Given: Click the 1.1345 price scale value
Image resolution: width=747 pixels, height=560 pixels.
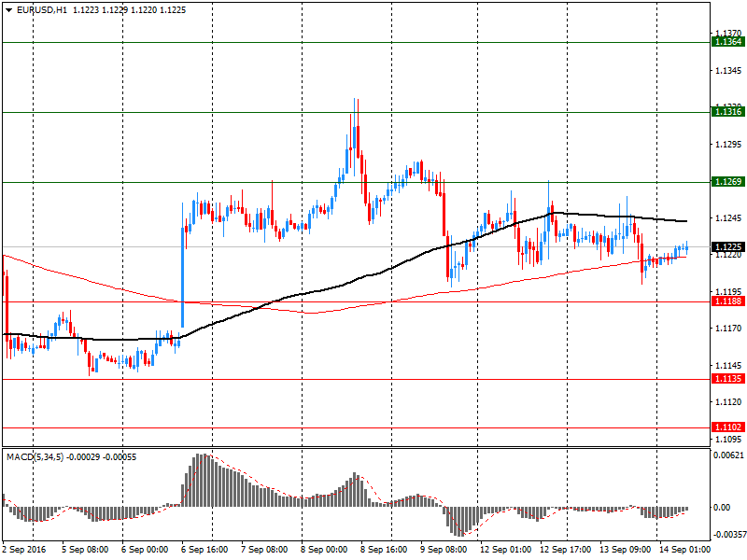Looking at the screenshot, I should pyautogui.click(x=728, y=71).
